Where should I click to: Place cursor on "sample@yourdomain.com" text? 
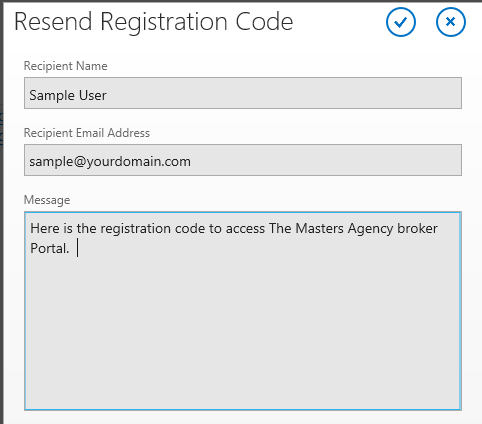[x=110, y=162]
